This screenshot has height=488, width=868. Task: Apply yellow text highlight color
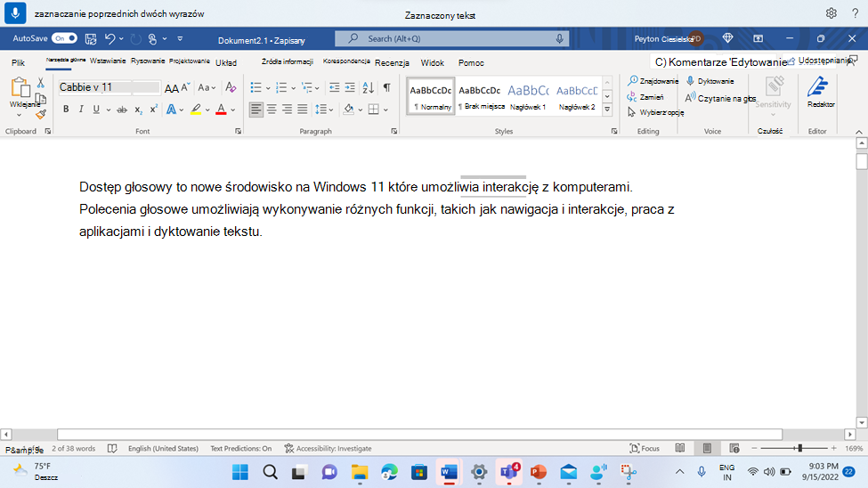click(x=196, y=110)
